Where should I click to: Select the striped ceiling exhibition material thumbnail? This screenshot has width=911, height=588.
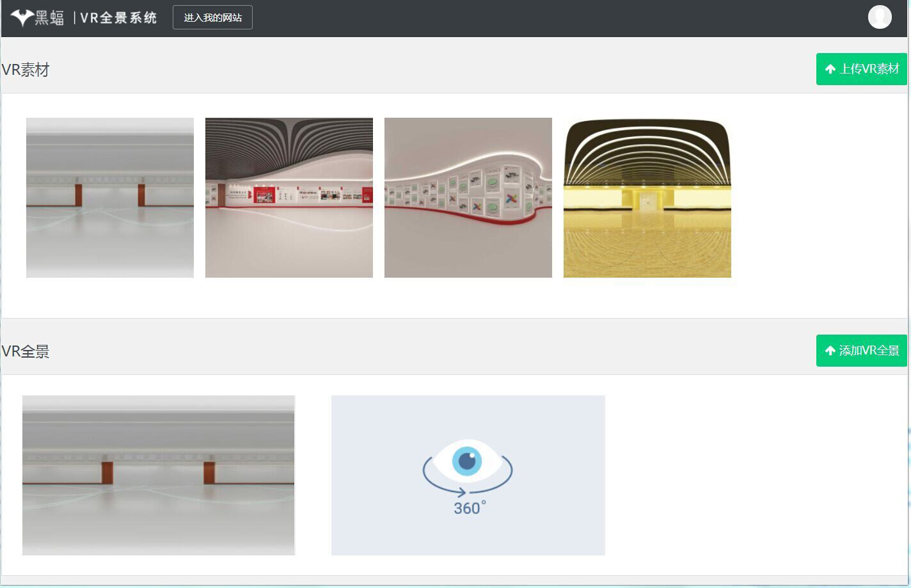click(x=289, y=197)
